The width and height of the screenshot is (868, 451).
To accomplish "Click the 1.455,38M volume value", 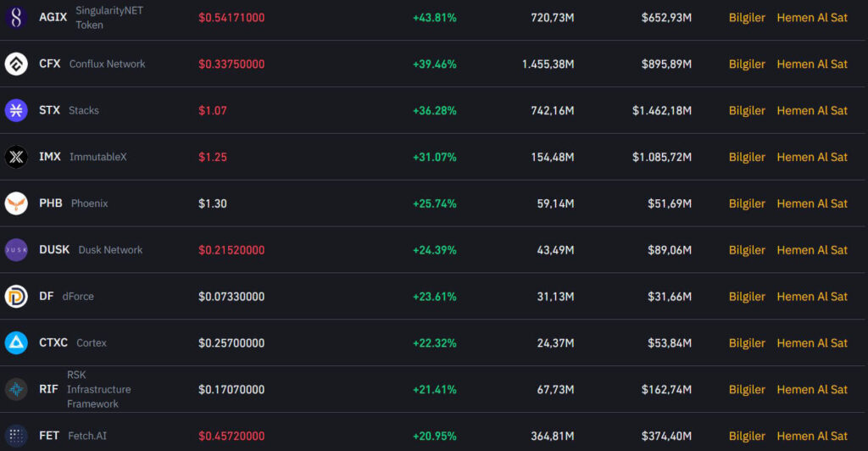I will (x=548, y=64).
